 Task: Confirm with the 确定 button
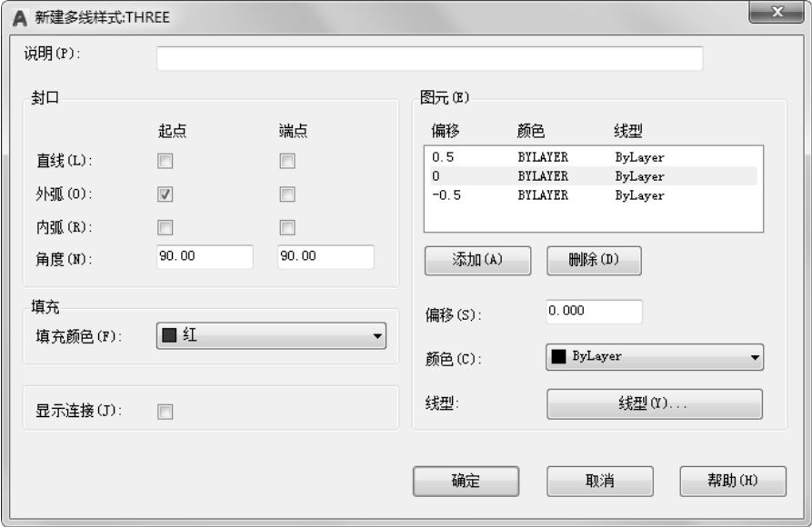466,481
